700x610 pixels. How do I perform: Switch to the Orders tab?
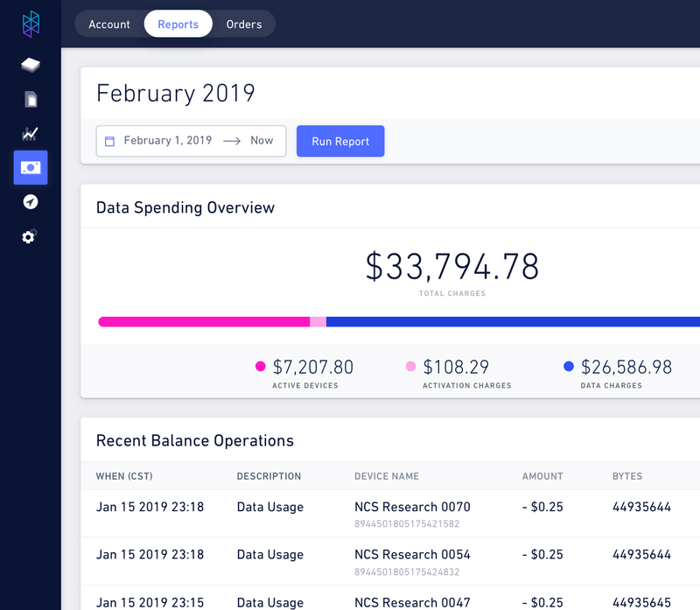(x=243, y=24)
